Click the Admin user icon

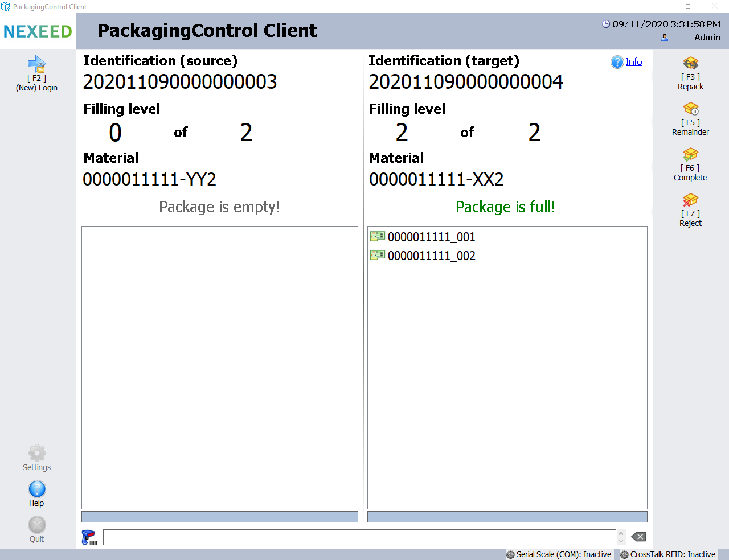tap(665, 38)
